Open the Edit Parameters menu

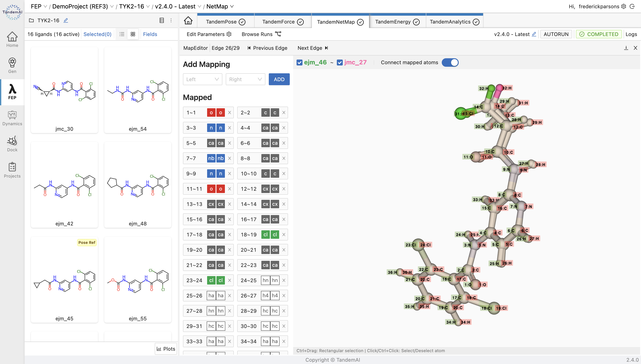pyautogui.click(x=210, y=34)
